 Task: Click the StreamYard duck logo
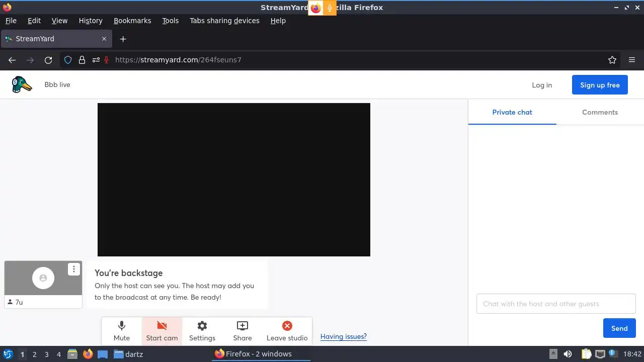(22, 84)
